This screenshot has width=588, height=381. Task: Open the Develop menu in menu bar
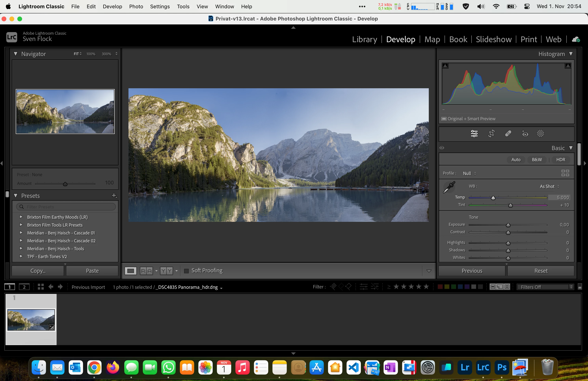[112, 7]
